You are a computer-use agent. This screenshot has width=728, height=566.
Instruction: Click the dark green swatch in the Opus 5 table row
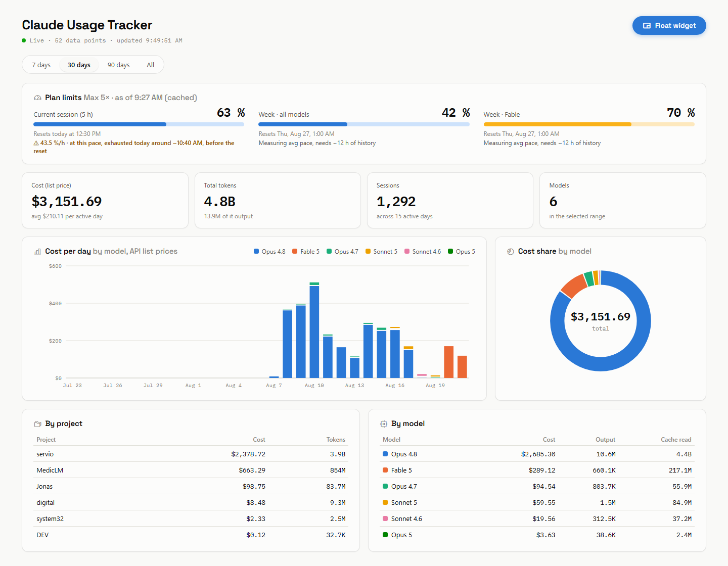pyautogui.click(x=385, y=535)
